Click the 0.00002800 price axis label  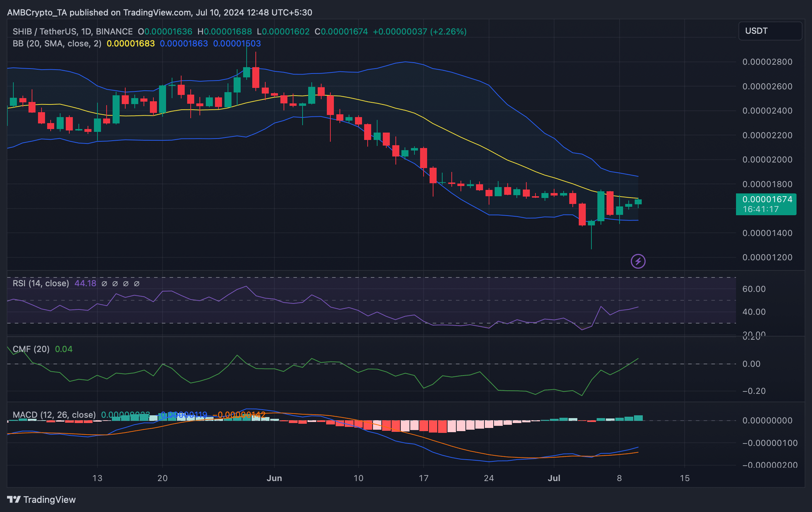point(767,62)
